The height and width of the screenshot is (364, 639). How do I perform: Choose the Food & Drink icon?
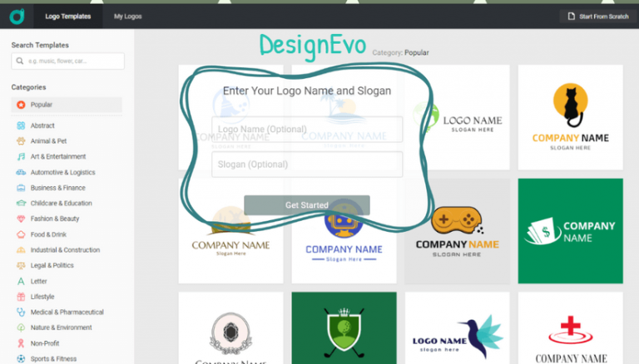pyautogui.click(x=20, y=234)
